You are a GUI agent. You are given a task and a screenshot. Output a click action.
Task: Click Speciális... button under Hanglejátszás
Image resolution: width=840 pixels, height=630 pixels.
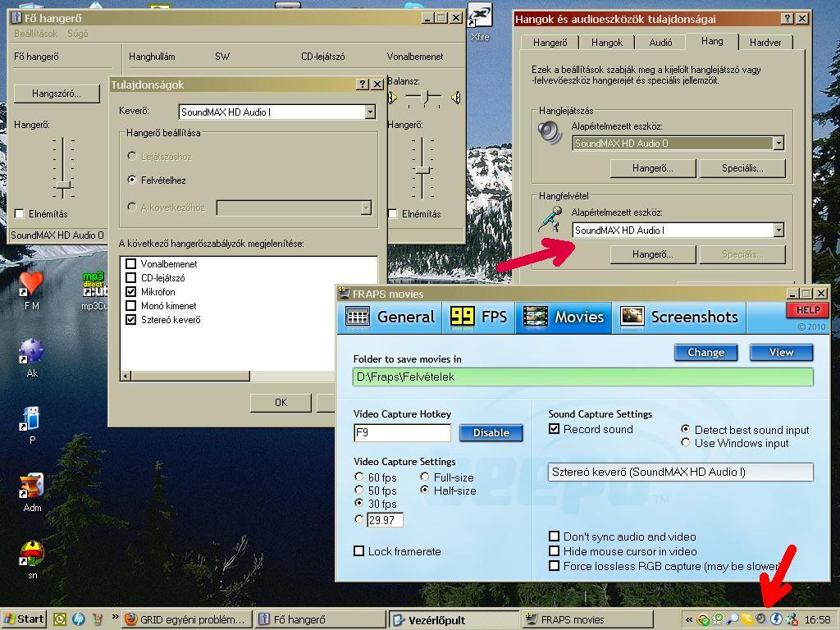[x=742, y=168]
